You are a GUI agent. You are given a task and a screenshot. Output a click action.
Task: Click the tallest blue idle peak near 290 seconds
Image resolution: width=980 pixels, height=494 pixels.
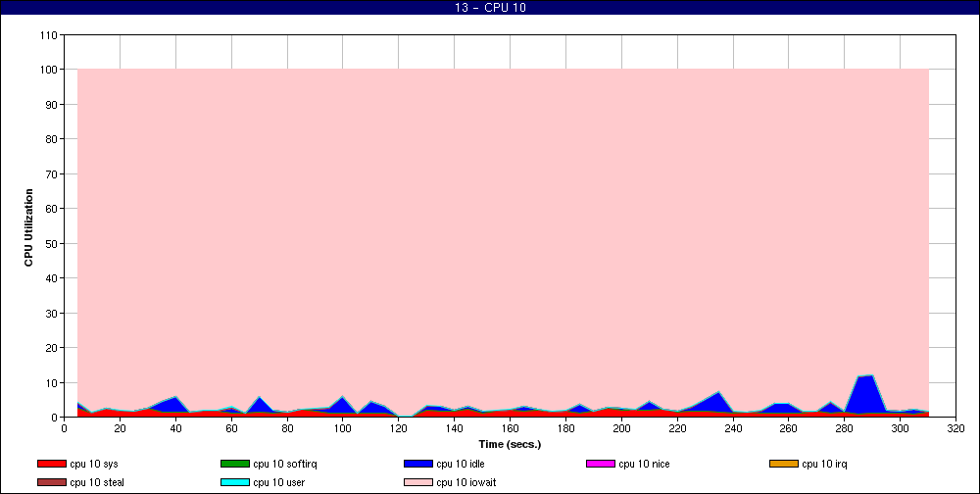coord(865,394)
